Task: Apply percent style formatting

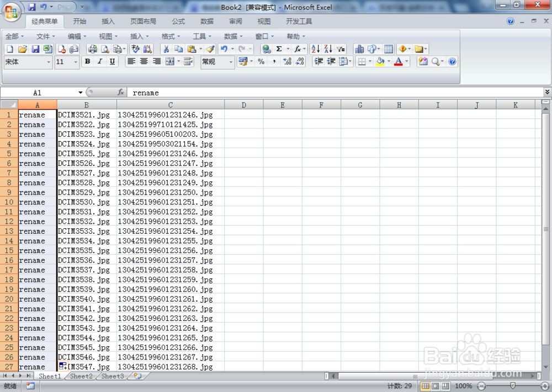Action: point(261,62)
